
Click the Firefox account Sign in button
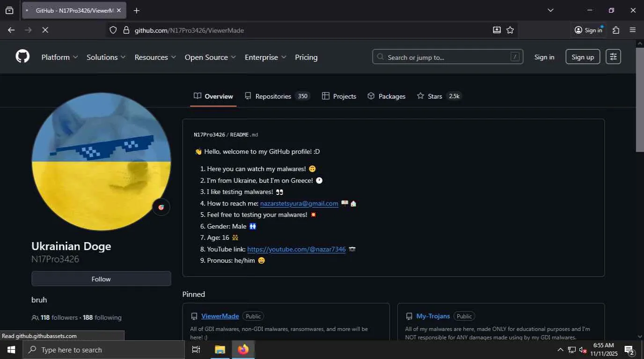(589, 30)
